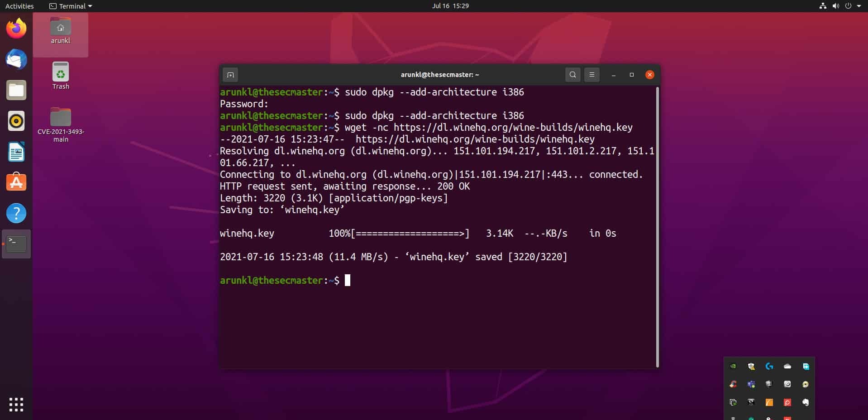Maximize the terminal window
868x420 pixels.
[632, 75]
